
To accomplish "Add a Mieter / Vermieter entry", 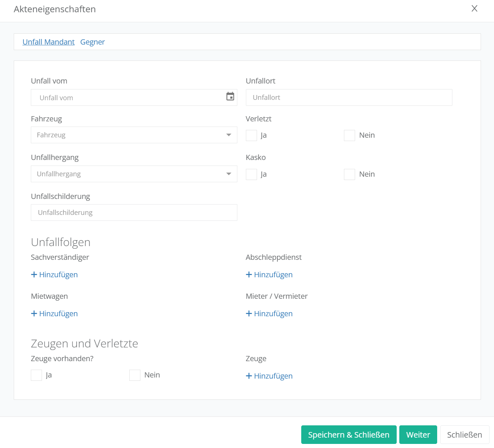I will [x=269, y=314].
